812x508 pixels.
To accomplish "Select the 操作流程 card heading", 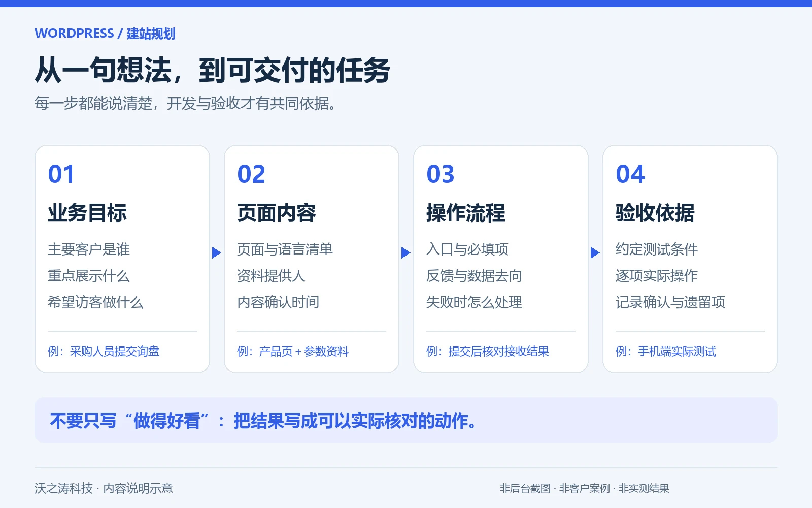I will click(x=466, y=213).
